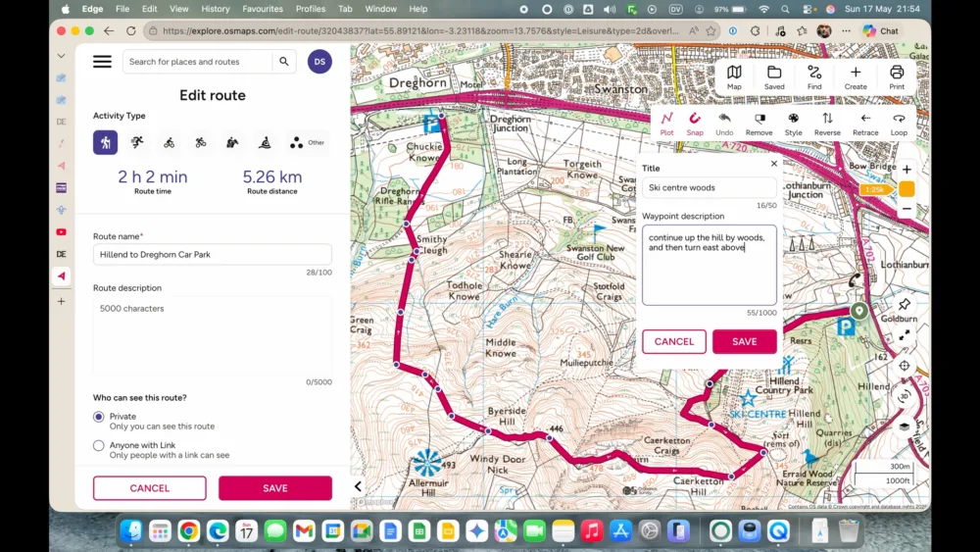Open Saved routes

click(x=774, y=77)
